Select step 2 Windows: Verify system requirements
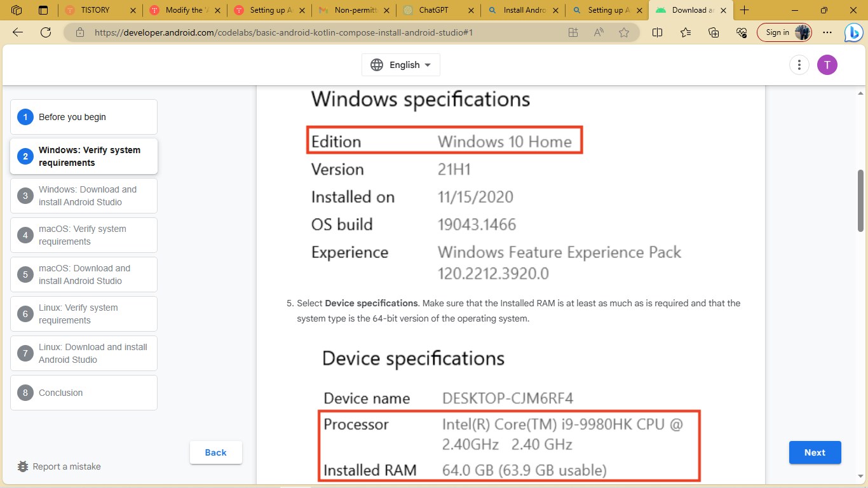This screenshot has width=868, height=488. [x=84, y=156]
